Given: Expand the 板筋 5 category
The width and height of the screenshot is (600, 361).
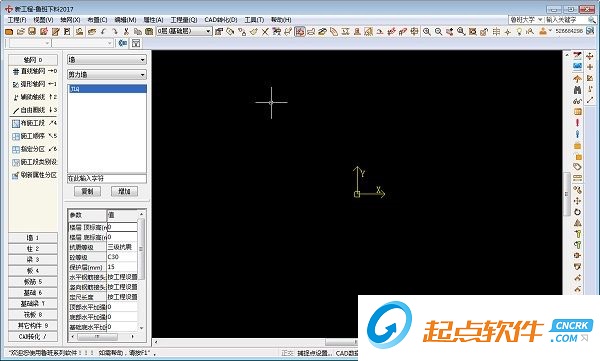Looking at the screenshot, I should pyautogui.click(x=33, y=282).
